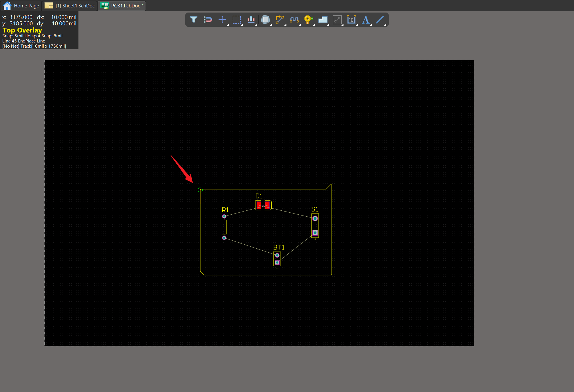The height and width of the screenshot is (392, 574).
Task: Select the place text string A icon
Action: tap(366, 20)
